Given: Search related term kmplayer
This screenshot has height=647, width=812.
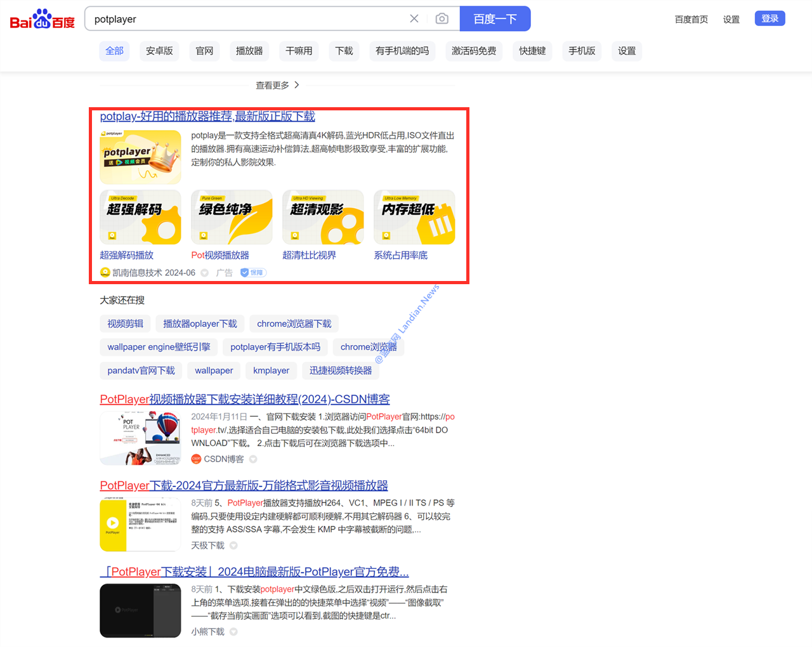Looking at the screenshot, I should (271, 370).
